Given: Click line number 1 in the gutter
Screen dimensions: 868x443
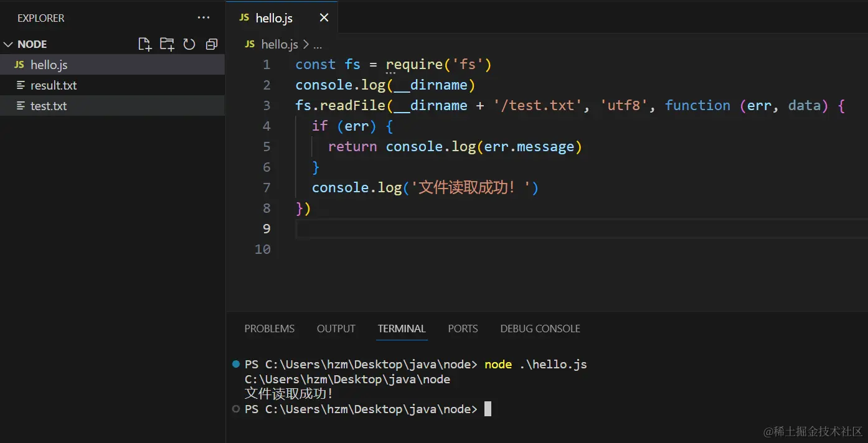Looking at the screenshot, I should [267, 65].
